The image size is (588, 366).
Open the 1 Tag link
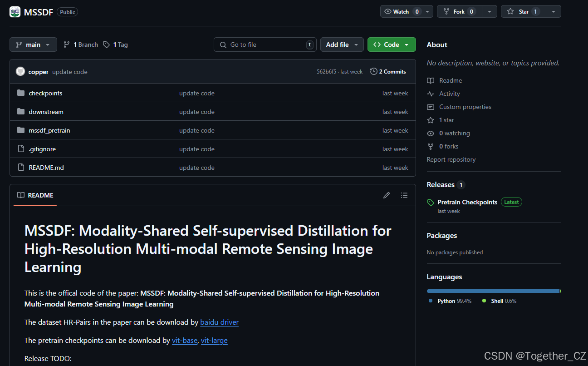[115, 45]
